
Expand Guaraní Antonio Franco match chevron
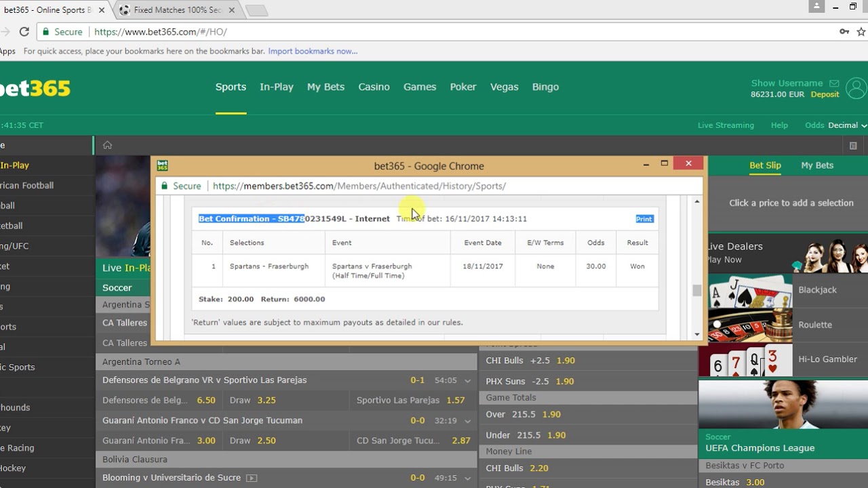[467, 421]
